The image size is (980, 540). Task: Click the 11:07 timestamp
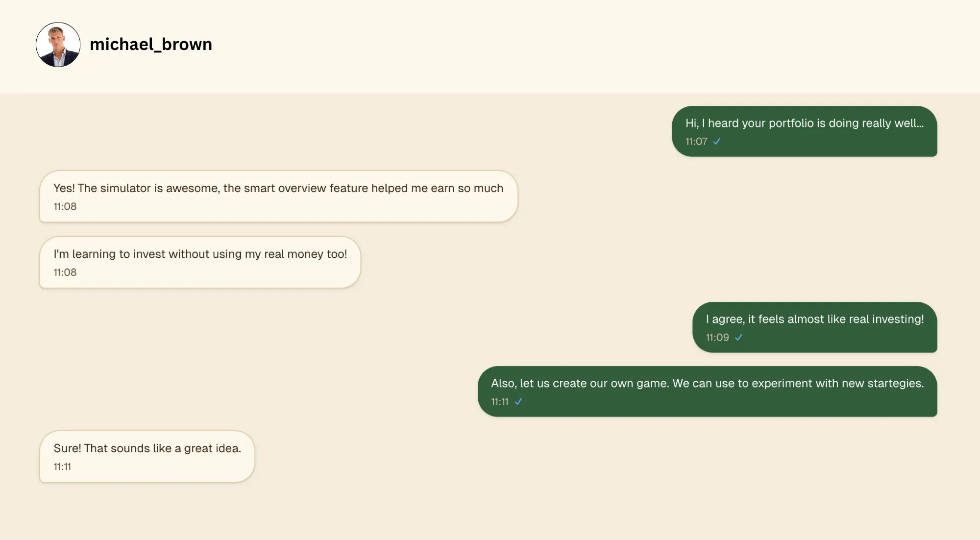point(696,142)
